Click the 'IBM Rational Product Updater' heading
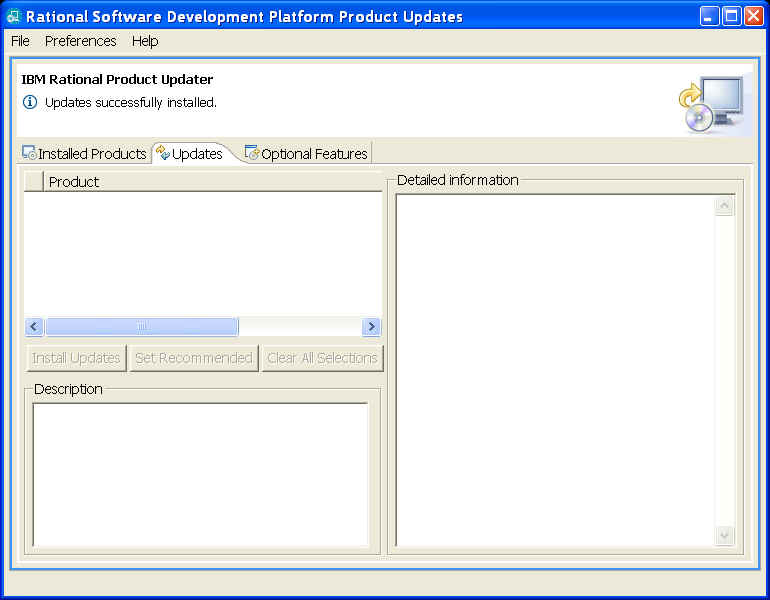Image resolution: width=770 pixels, height=600 pixels. pyautogui.click(x=117, y=80)
